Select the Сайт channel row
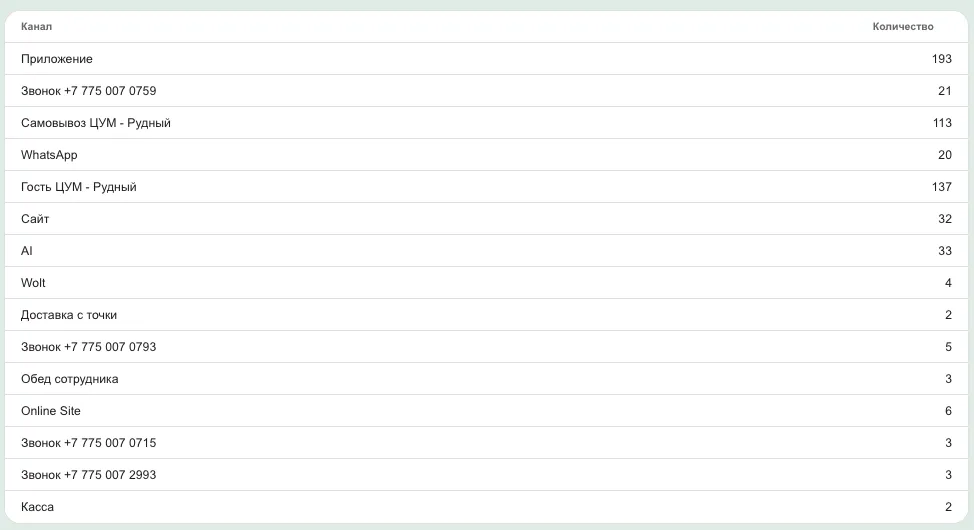The image size is (974, 530). (486, 219)
